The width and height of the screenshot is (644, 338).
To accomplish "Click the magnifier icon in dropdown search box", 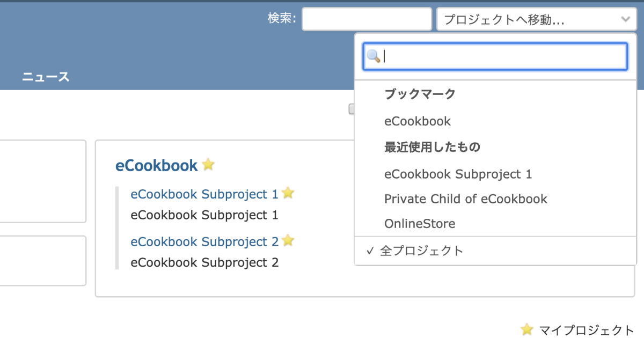I will click(x=373, y=56).
